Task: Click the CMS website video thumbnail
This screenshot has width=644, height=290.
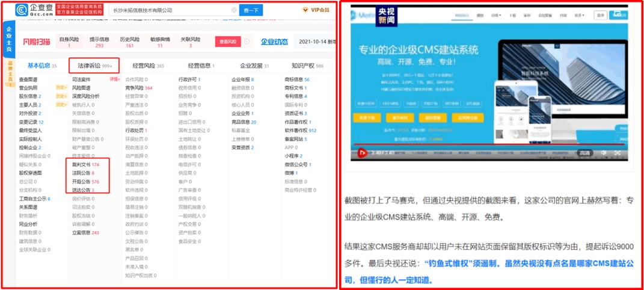Action: point(489,82)
